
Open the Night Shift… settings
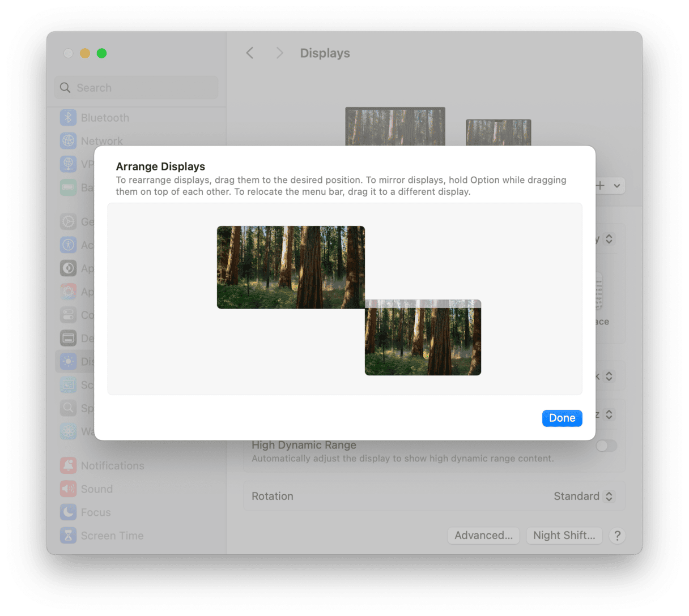(x=564, y=536)
